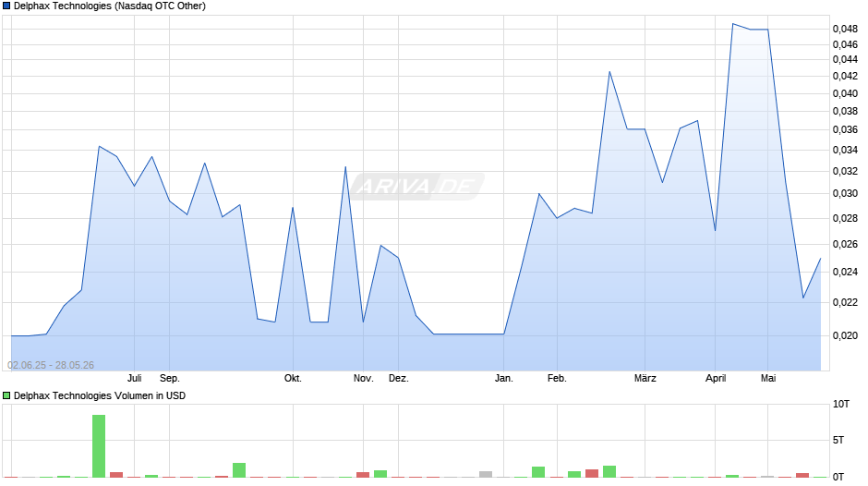Click the 'Nov.' axis label

point(363,378)
